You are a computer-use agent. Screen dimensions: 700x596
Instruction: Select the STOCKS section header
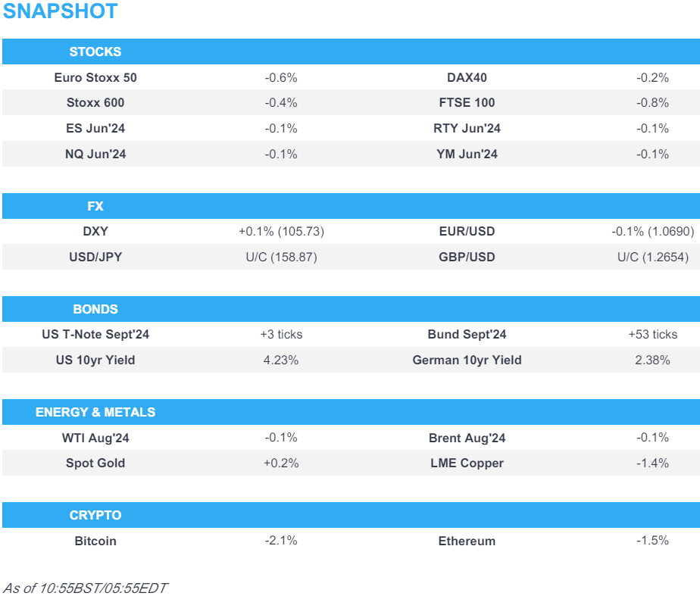(x=95, y=51)
